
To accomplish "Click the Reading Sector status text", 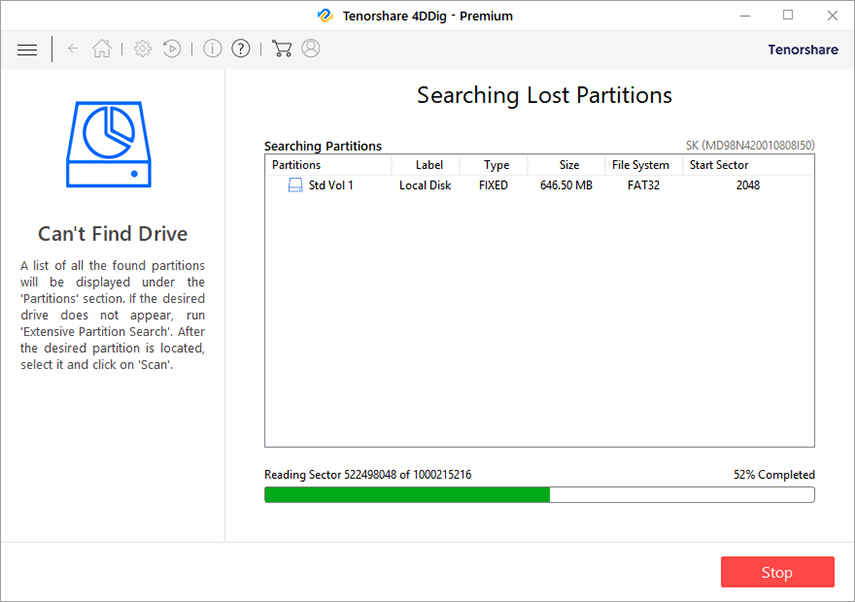I will 368,475.
